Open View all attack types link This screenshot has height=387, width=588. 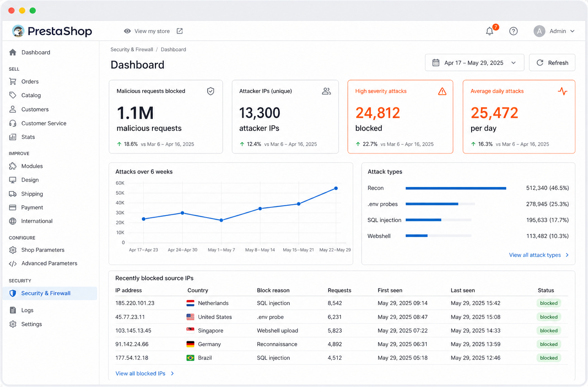pos(535,255)
